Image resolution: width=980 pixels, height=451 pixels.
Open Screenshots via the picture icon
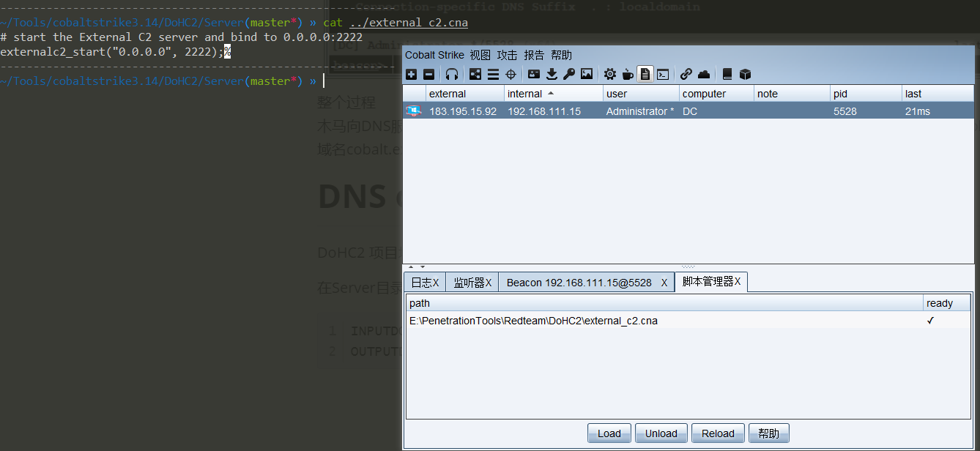(x=587, y=74)
